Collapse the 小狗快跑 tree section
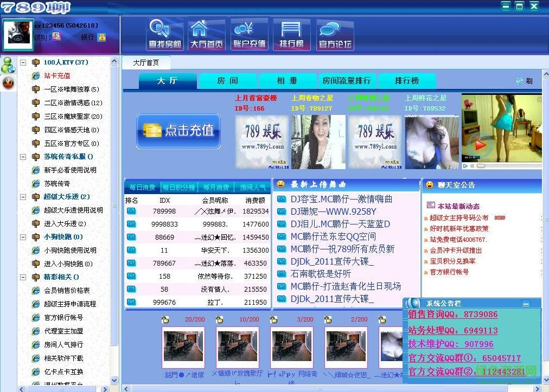The width and height of the screenshot is (549, 392). [23, 237]
